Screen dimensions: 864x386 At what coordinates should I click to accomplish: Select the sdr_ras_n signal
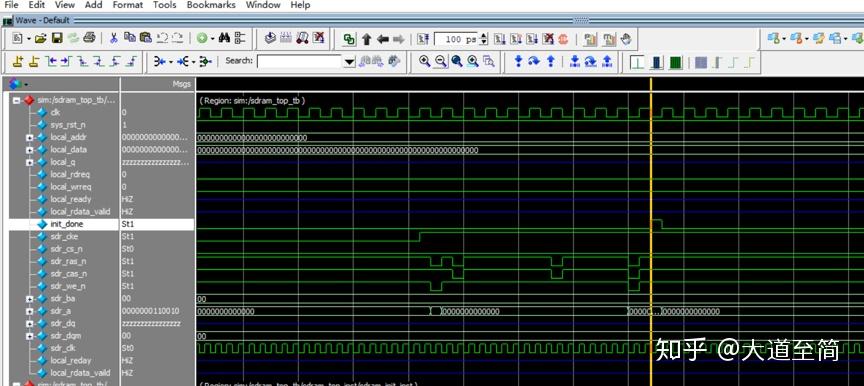[x=68, y=261]
